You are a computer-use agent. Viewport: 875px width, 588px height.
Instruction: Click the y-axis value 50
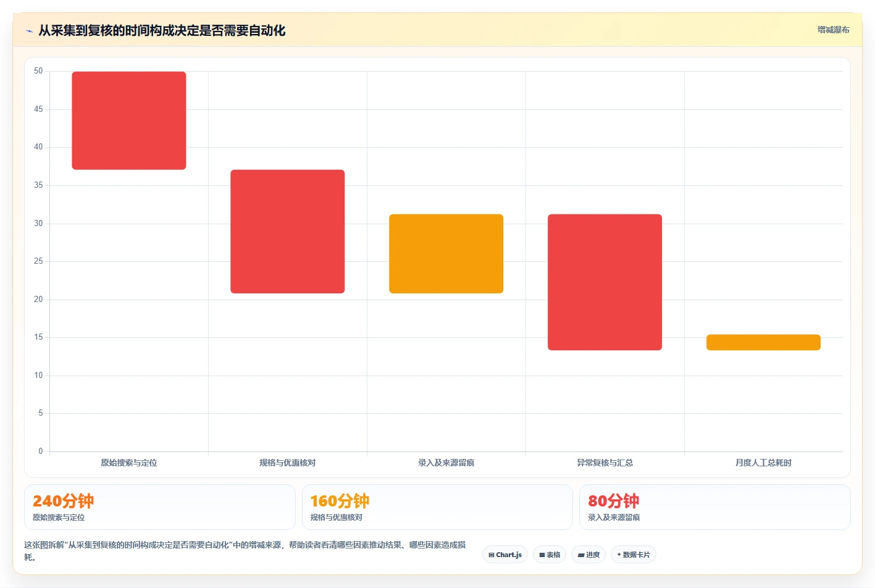pyautogui.click(x=38, y=71)
